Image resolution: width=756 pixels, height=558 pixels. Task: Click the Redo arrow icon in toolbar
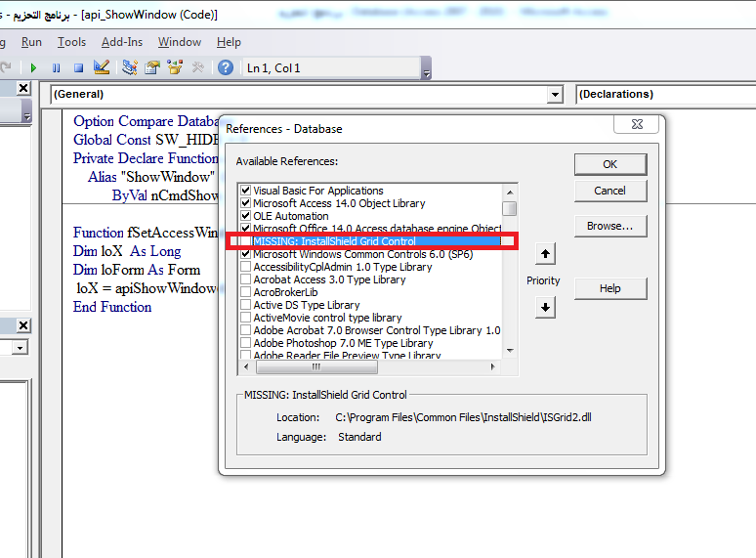6,67
